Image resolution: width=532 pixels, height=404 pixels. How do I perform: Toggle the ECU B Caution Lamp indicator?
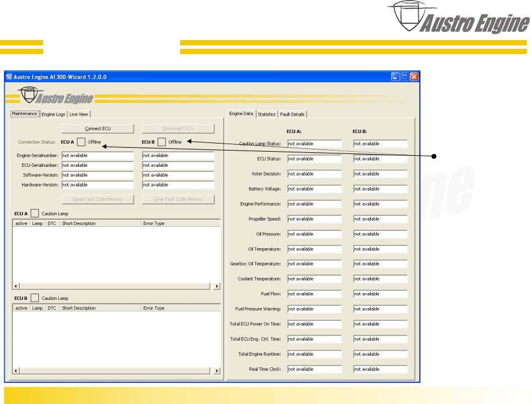(35, 298)
